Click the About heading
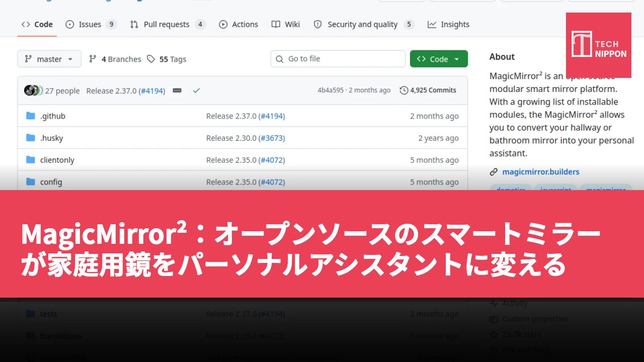Viewport: 644px width, 362px height. pos(502,57)
